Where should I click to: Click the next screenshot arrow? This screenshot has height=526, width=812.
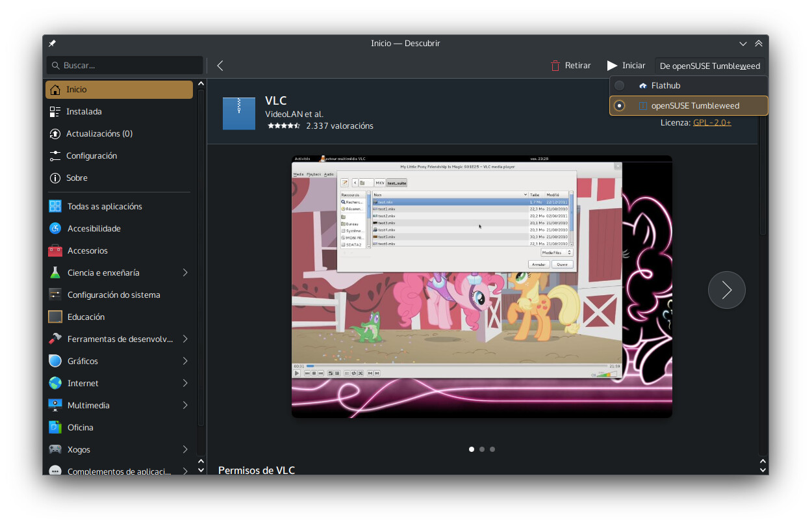(x=726, y=290)
